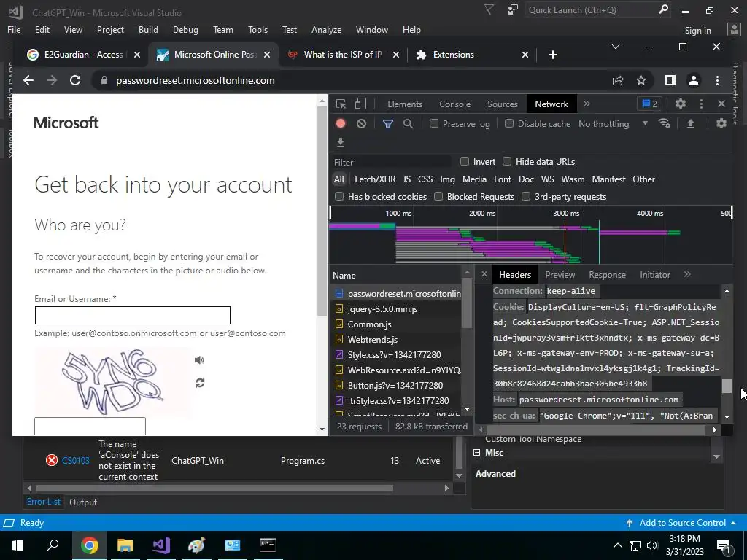Check the Invert filter checkbox
The width and height of the screenshot is (747, 560).
tap(465, 161)
